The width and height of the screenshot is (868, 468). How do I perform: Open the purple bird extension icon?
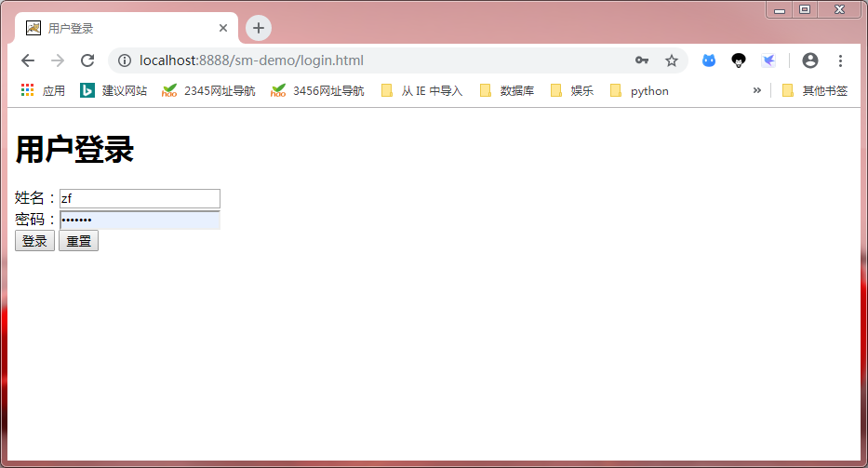pyautogui.click(x=768, y=60)
